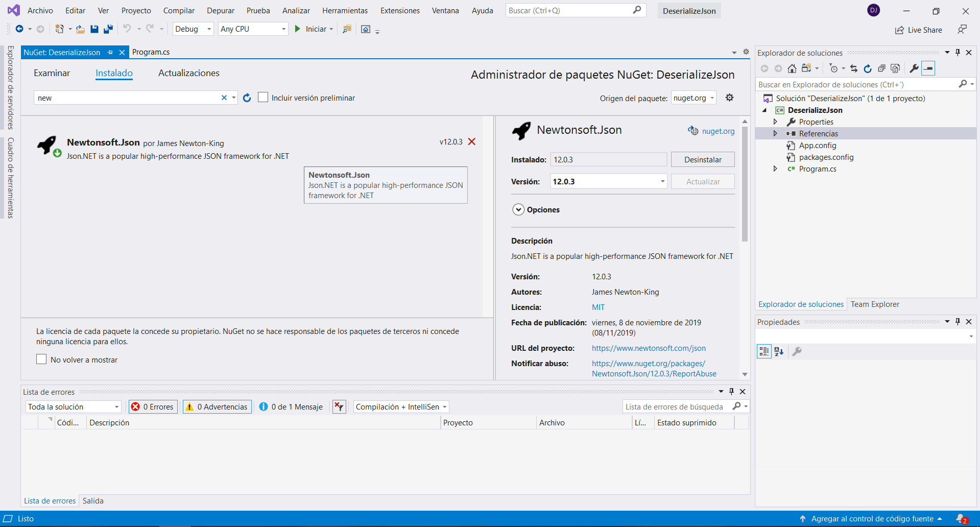Switch to the Actualizaciones tab

(x=188, y=73)
